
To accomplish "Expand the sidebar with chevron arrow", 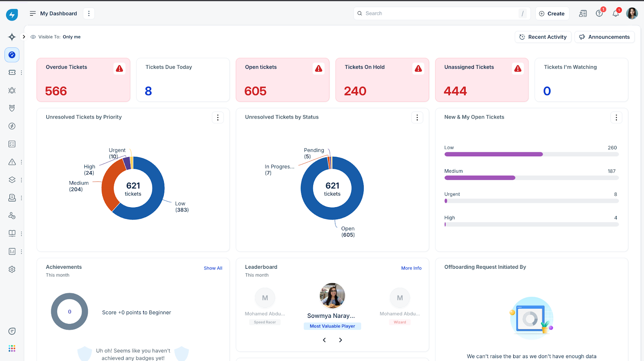I will pos(24,37).
